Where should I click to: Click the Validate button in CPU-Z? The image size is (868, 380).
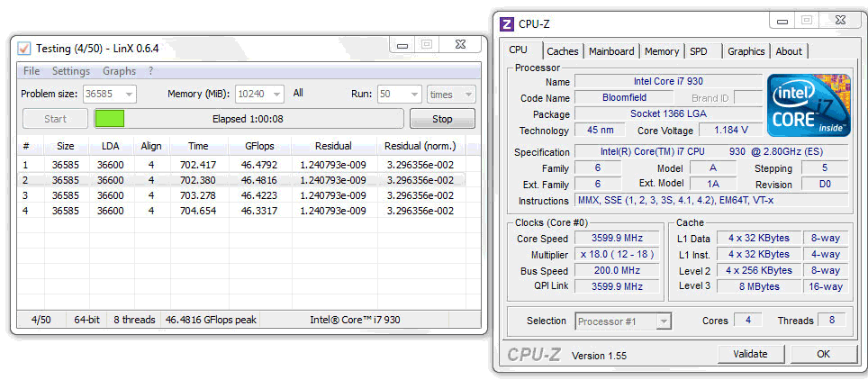(x=750, y=354)
